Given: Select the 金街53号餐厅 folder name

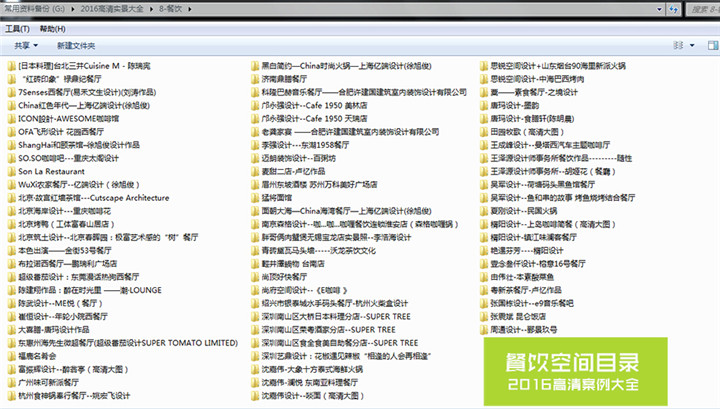Looking at the screenshot, I should (65, 251).
